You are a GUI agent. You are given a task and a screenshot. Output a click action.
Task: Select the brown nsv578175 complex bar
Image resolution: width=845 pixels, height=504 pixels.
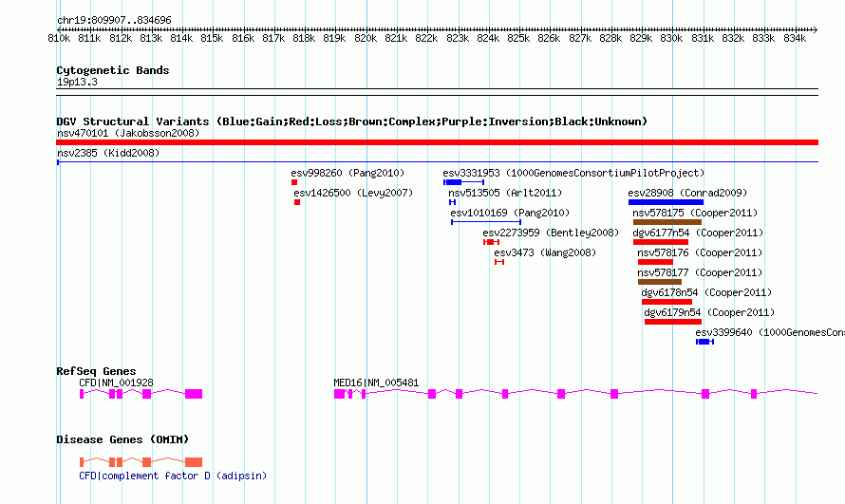coord(667,222)
